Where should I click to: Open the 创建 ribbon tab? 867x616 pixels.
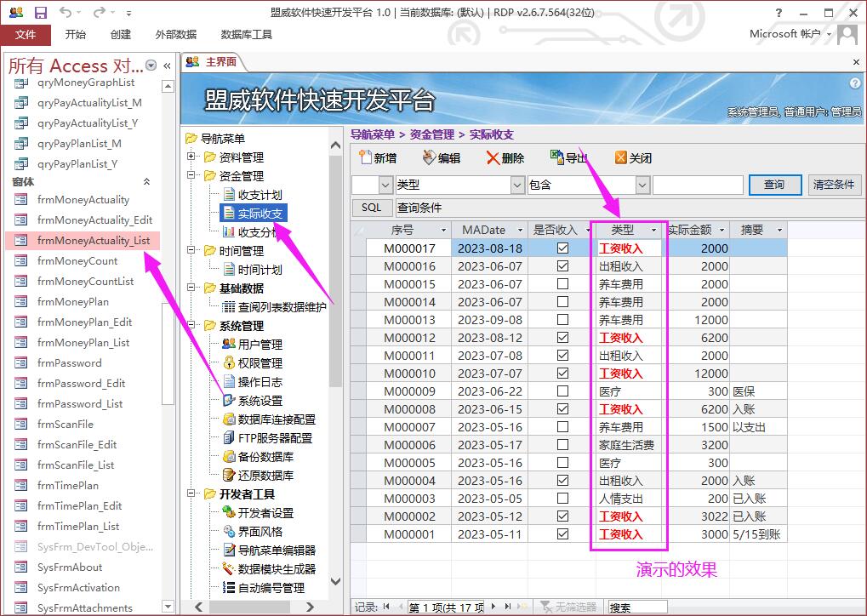click(x=120, y=35)
